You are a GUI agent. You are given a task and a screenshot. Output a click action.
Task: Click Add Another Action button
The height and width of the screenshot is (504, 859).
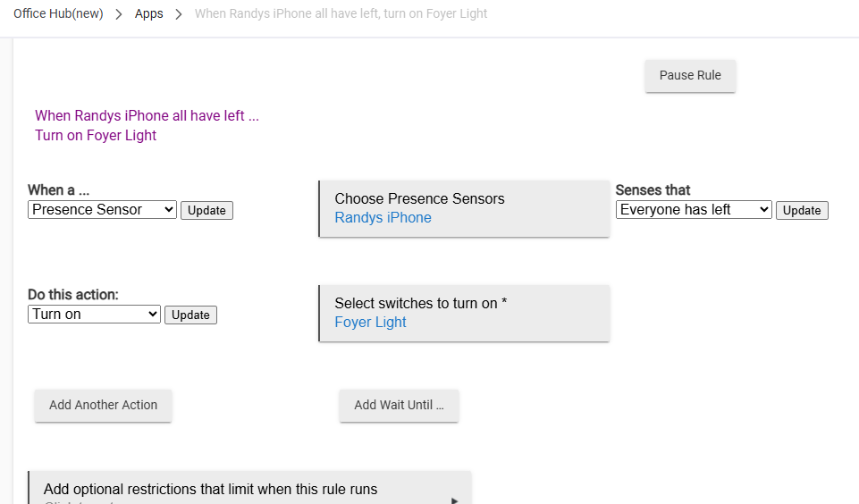tap(103, 405)
